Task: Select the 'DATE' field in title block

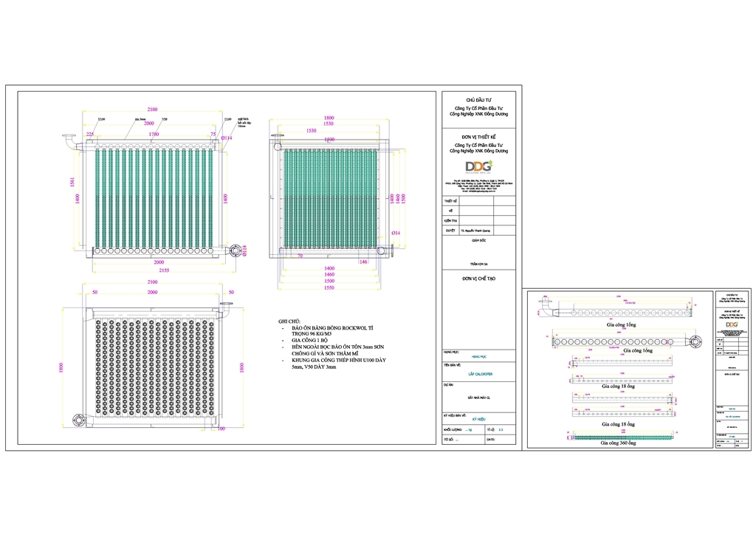Action: [500, 440]
